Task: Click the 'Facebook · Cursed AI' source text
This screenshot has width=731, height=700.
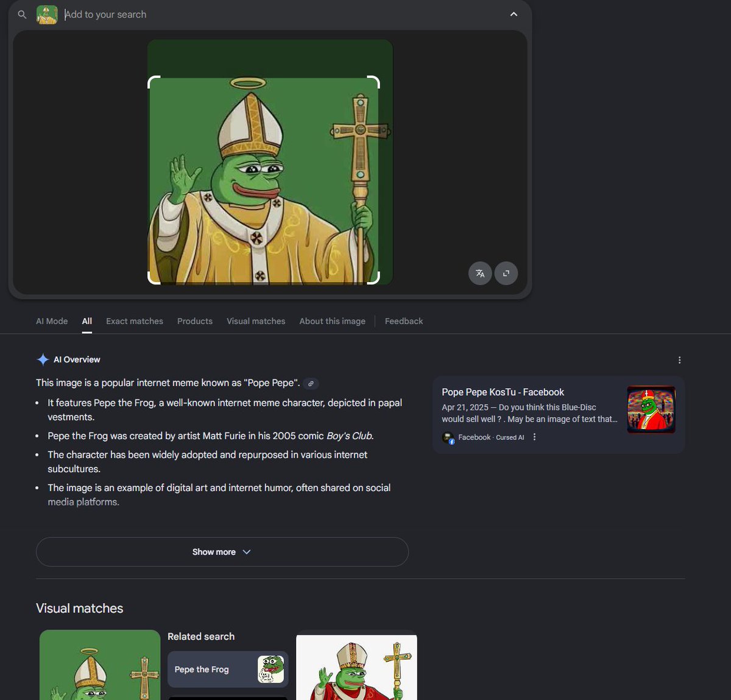Action: point(491,437)
